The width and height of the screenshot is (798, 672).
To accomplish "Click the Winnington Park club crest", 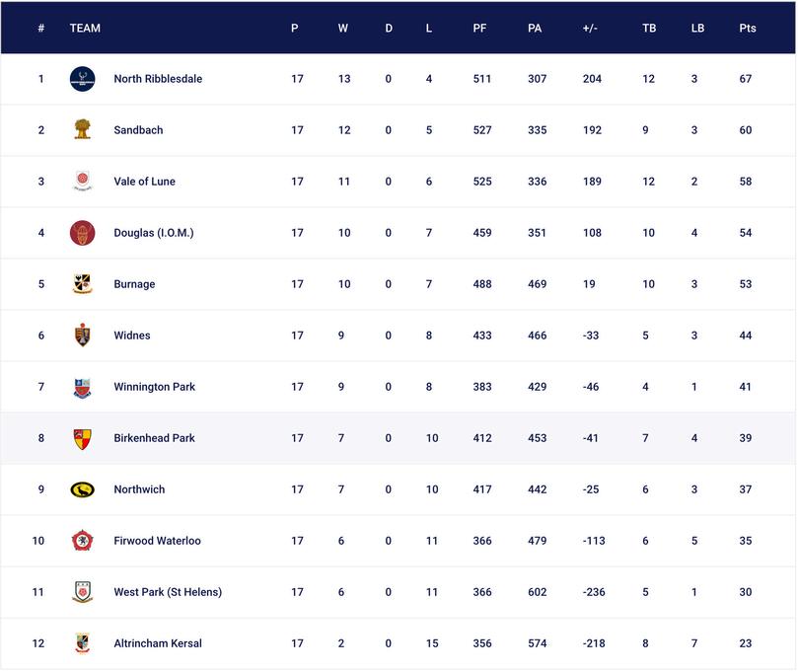I will coord(83,387).
